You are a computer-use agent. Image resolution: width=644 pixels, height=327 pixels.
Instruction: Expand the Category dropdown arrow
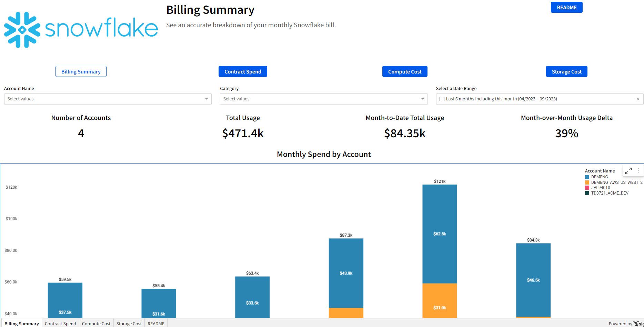tap(422, 99)
